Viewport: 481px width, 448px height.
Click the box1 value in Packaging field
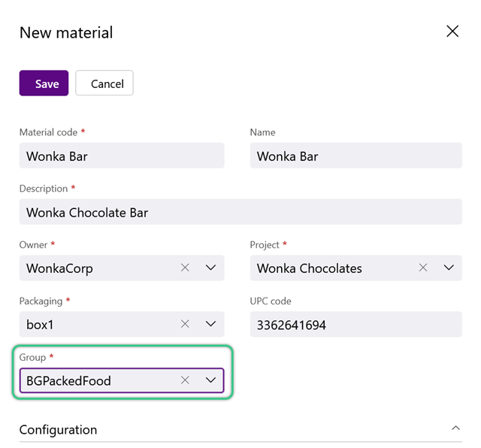click(40, 325)
